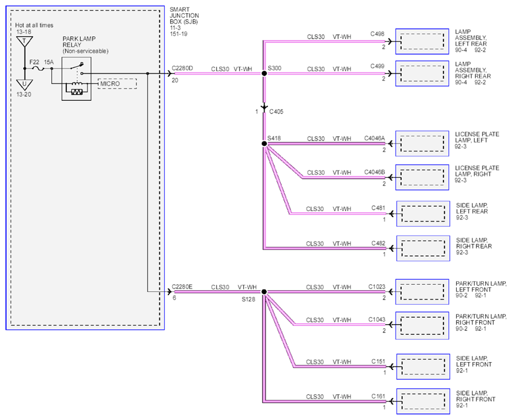Click the right rear side lamp box
This screenshot has height=420, width=512.
point(423,248)
